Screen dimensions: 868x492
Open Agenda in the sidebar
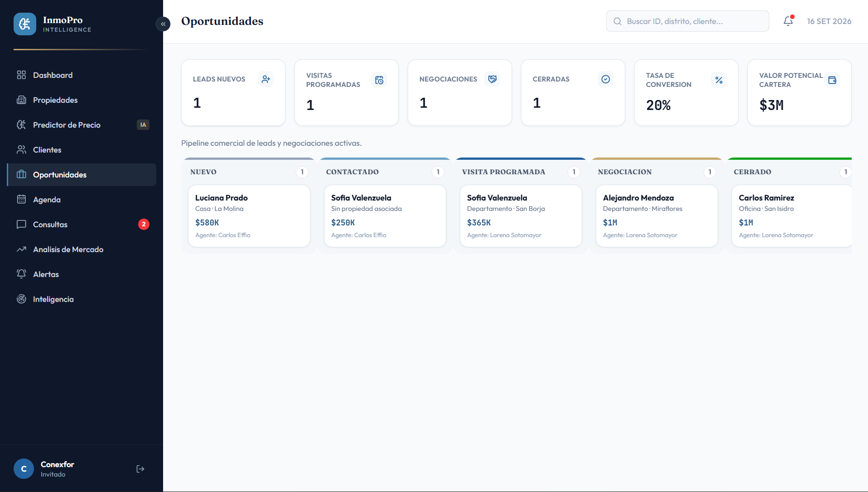point(82,200)
